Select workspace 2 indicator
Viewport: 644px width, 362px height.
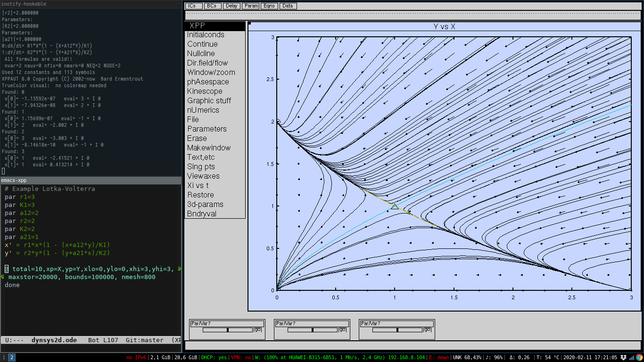(x=12, y=358)
